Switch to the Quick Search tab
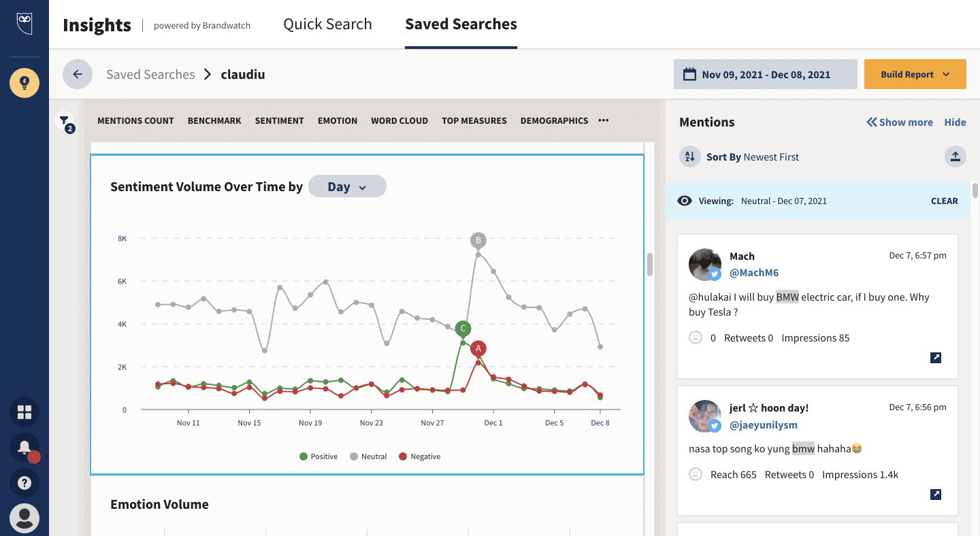The image size is (980, 536). pos(327,24)
